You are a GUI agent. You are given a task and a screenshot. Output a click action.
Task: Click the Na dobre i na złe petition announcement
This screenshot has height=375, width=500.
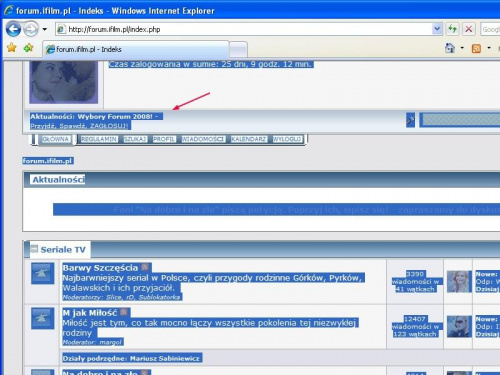[x=276, y=210]
